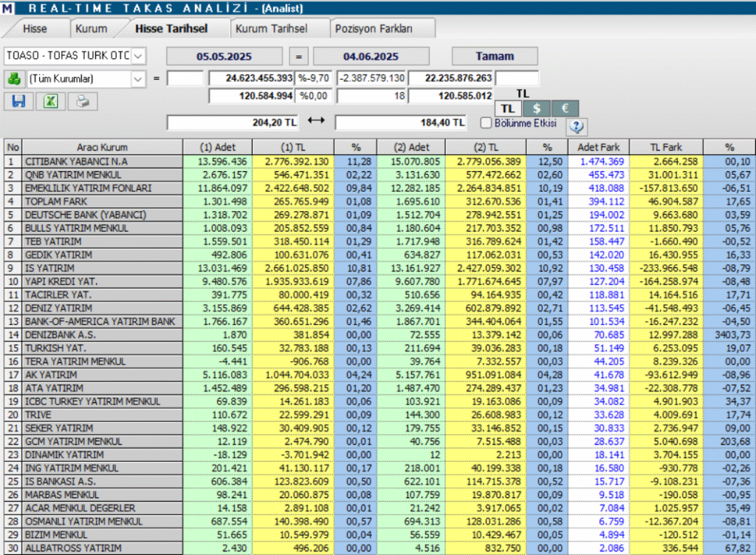Click the M application logo in title bar
The width and height of the screenshot is (756, 555).
pos(7,7)
